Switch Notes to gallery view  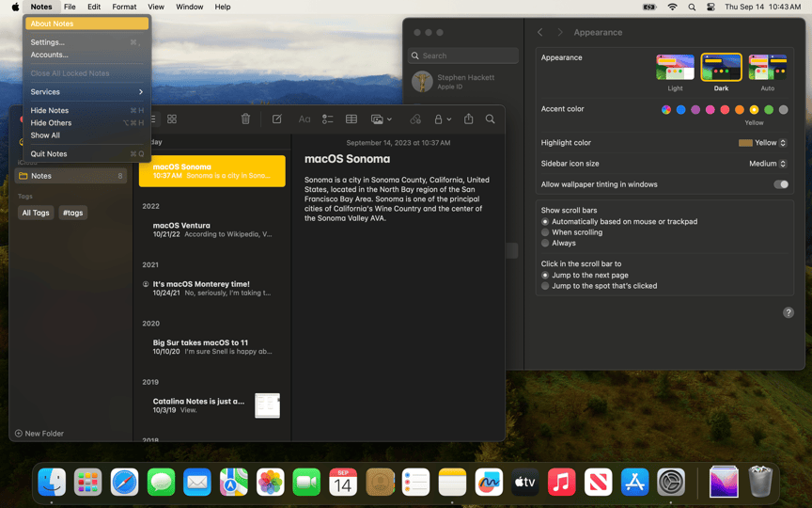coord(172,119)
